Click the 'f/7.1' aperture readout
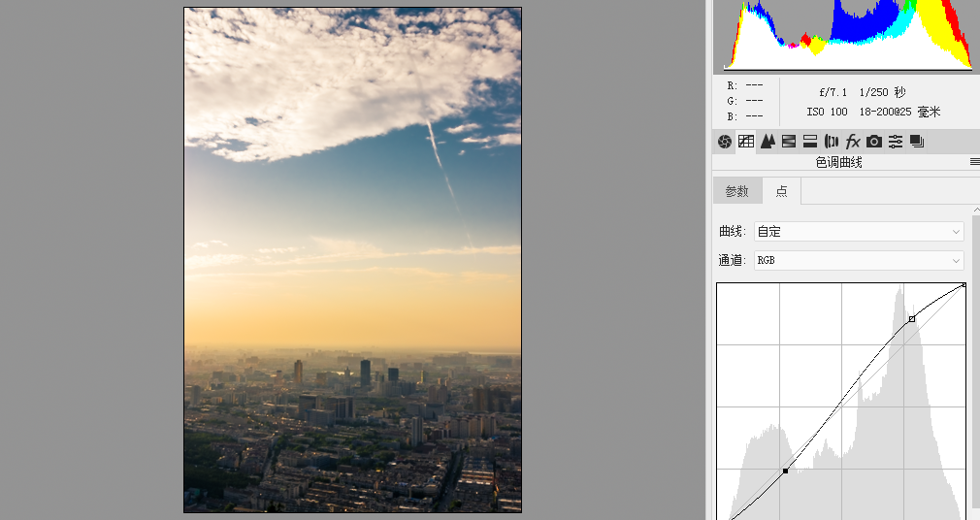The height and width of the screenshot is (520, 980). pos(833,92)
